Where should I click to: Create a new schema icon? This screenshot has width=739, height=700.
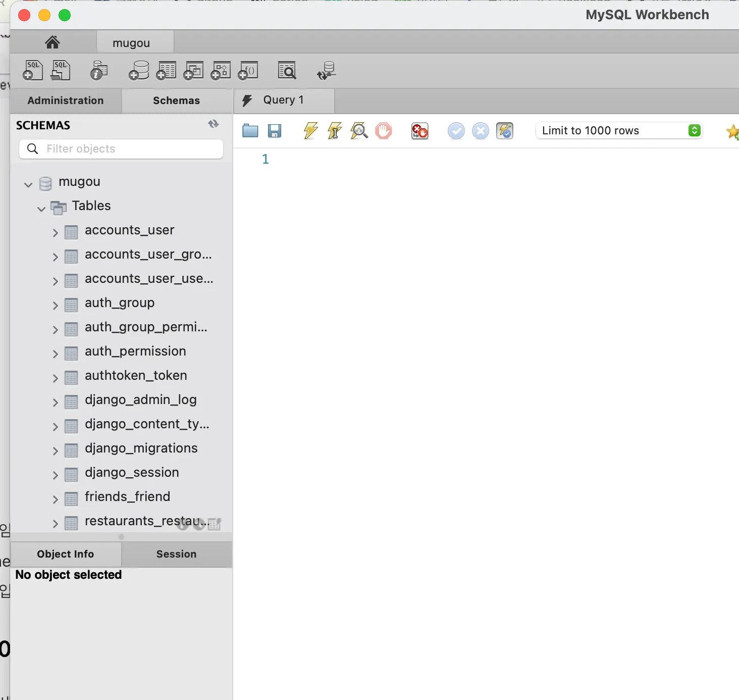[x=139, y=71]
